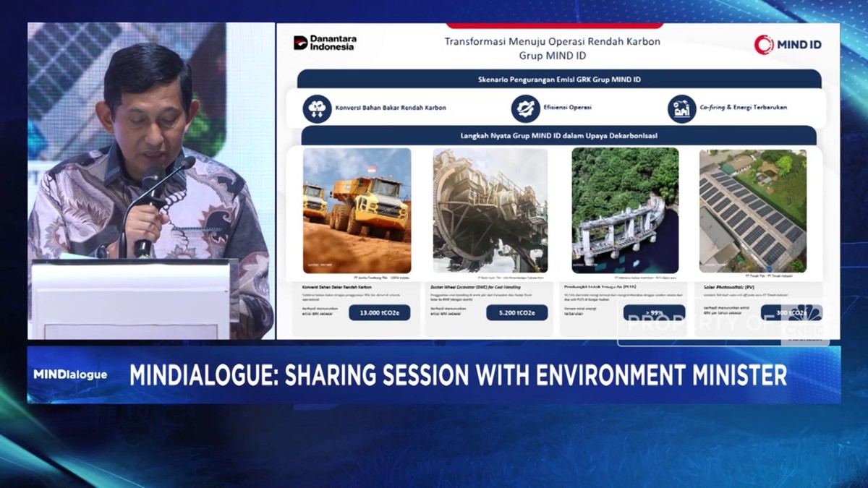
Task: Click "Konversi Bahan Bakar Rendah Karbon" beside the cloud icon
Action: pos(391,108)
